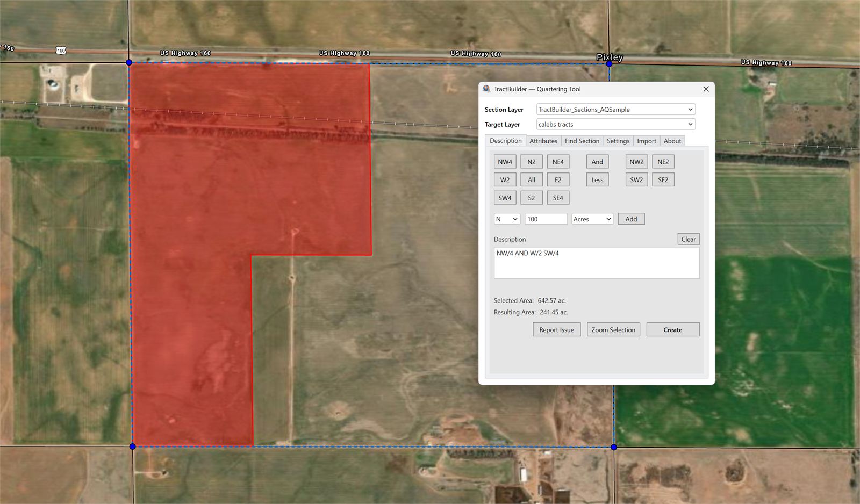Image resolution: width=860 pixels, height=504 pixels.
Task: Click the Add button next to Acres
Action: point(631,219)
